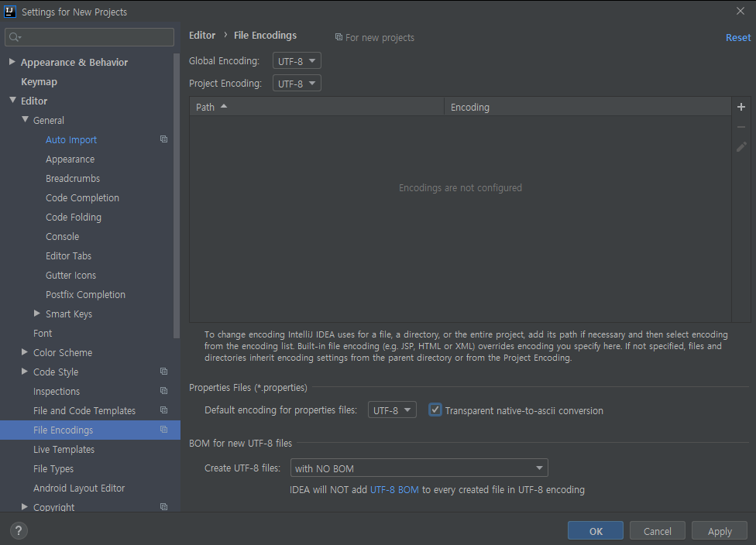
Task: Click the Cancel button
Action: tap(657, 531)
